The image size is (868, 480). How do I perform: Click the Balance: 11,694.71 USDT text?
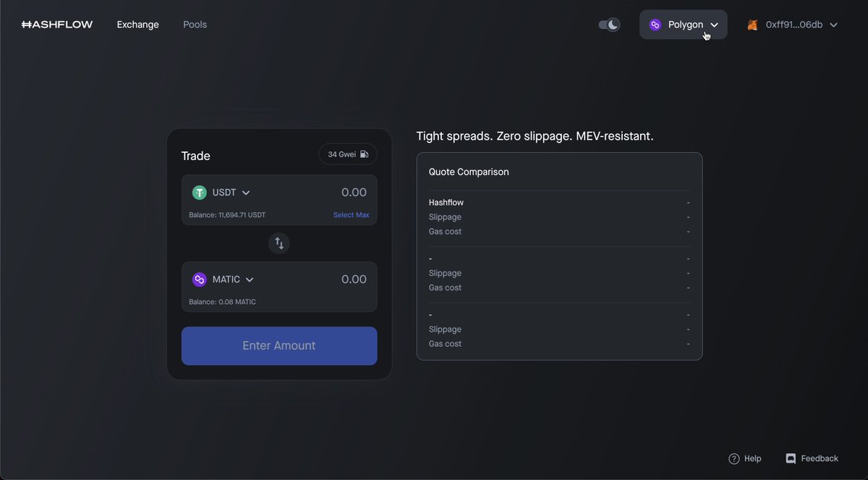pyautogui.click(x=227, y=215)
